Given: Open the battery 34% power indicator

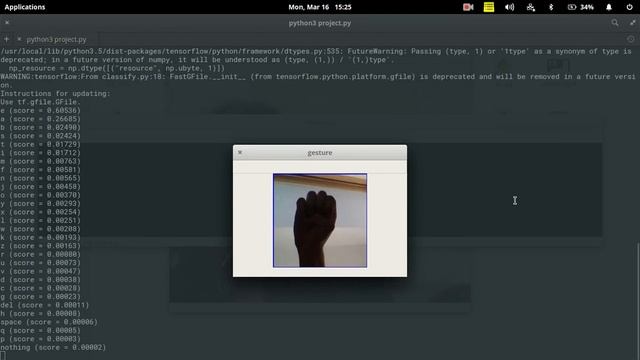Looking at the screenshot, I should pyautogui.click(x=581, y=7).
